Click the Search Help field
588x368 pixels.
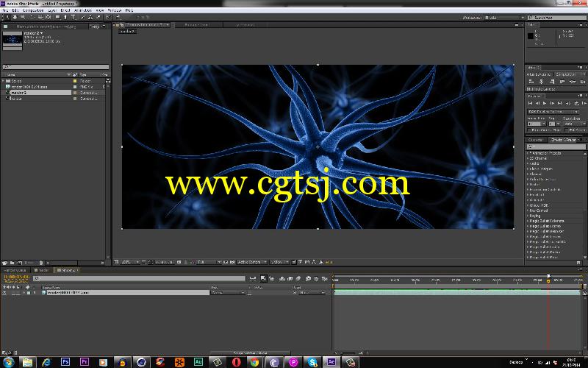tap(557, 17)
